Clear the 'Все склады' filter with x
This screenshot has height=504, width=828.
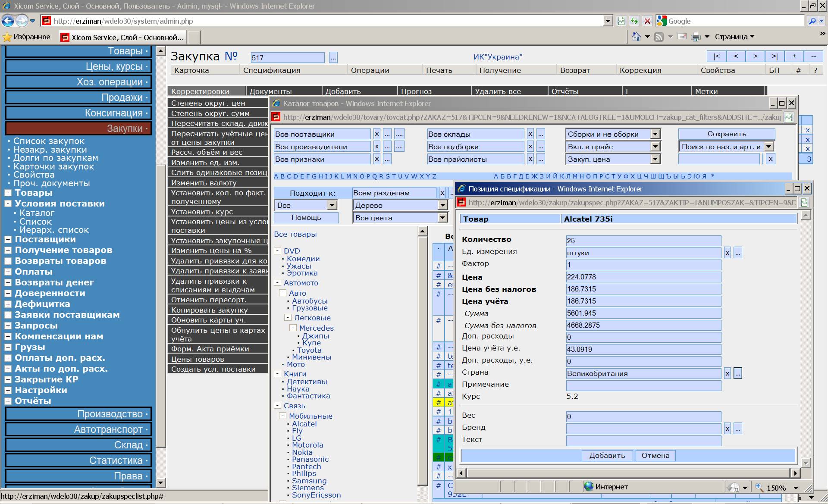click(530, 134)
